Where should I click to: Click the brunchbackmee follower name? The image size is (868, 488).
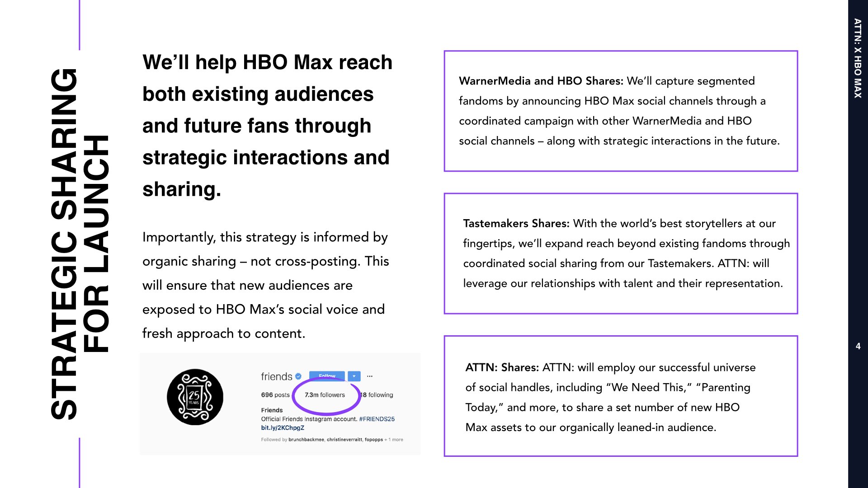click(x=307, y=440)
